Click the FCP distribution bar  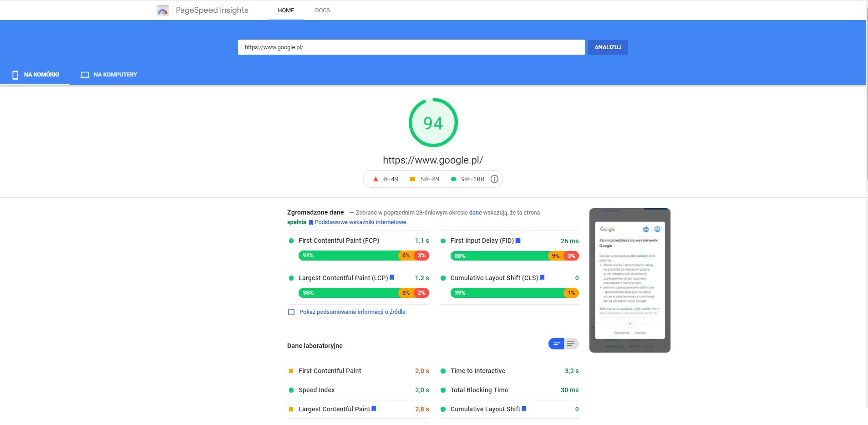point(364,256)
